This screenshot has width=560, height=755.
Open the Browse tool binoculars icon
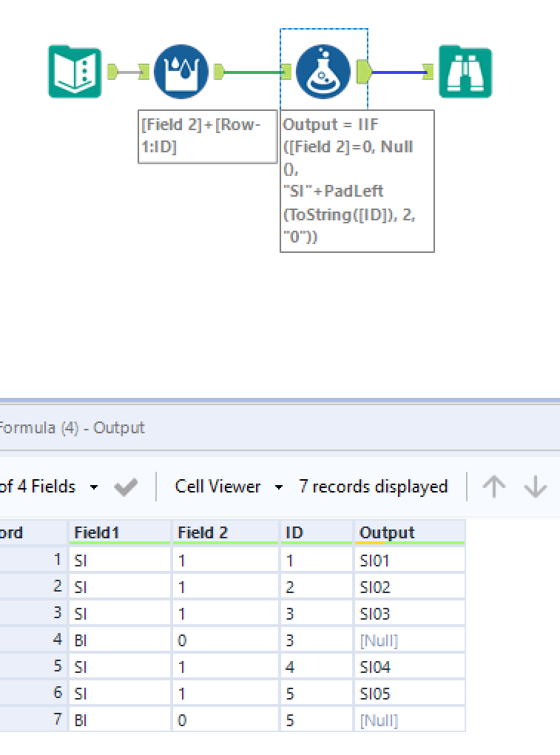[x=465, y=72]
